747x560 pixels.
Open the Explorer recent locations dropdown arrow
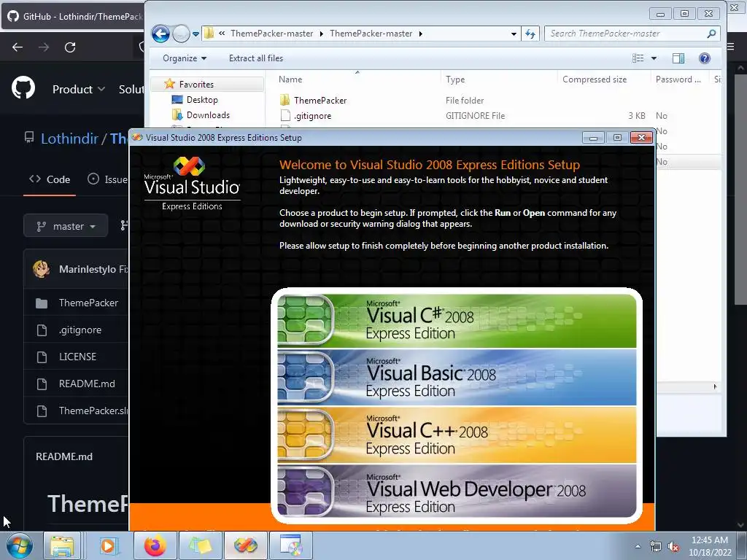(196, 34)
